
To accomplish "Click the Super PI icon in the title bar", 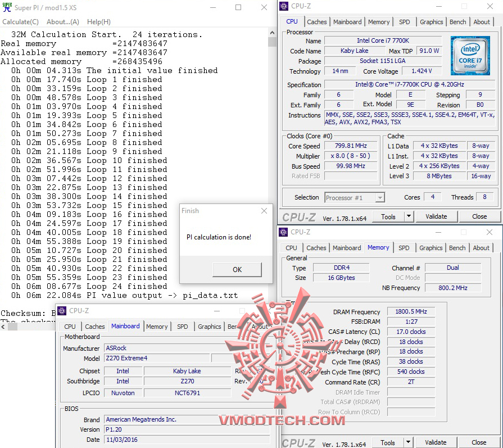I will point(7,8).
